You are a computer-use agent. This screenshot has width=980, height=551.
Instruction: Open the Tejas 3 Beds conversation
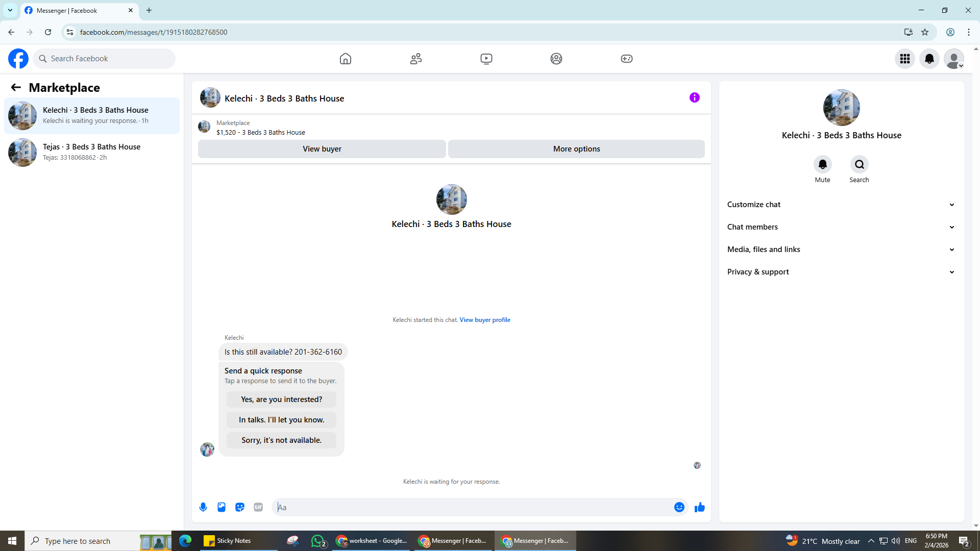tap(92, 152)
